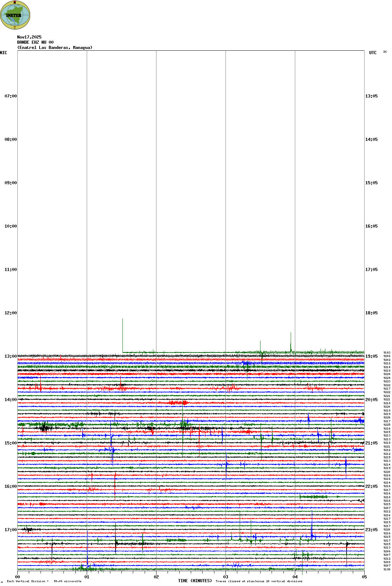
Task: Click the Enatrel Las Banderas, Managua text
Action: [55, 48]
